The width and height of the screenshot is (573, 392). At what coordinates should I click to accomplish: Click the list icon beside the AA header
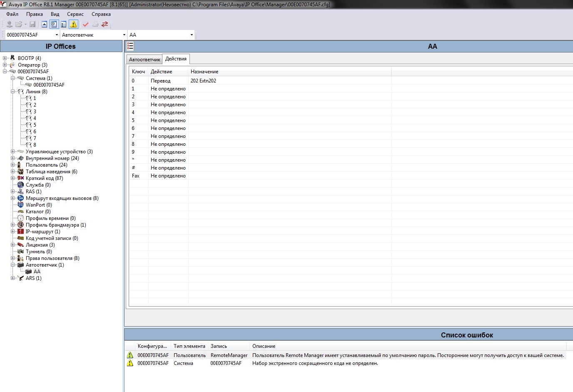tap(130, 46)
